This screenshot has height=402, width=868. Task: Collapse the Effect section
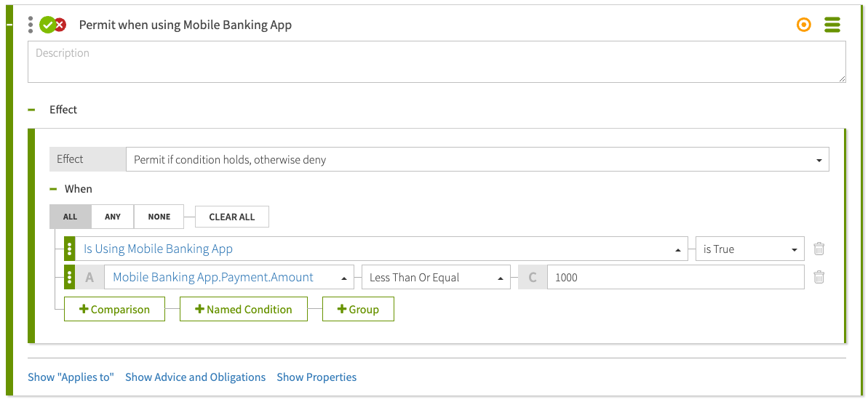coord(31,110)
